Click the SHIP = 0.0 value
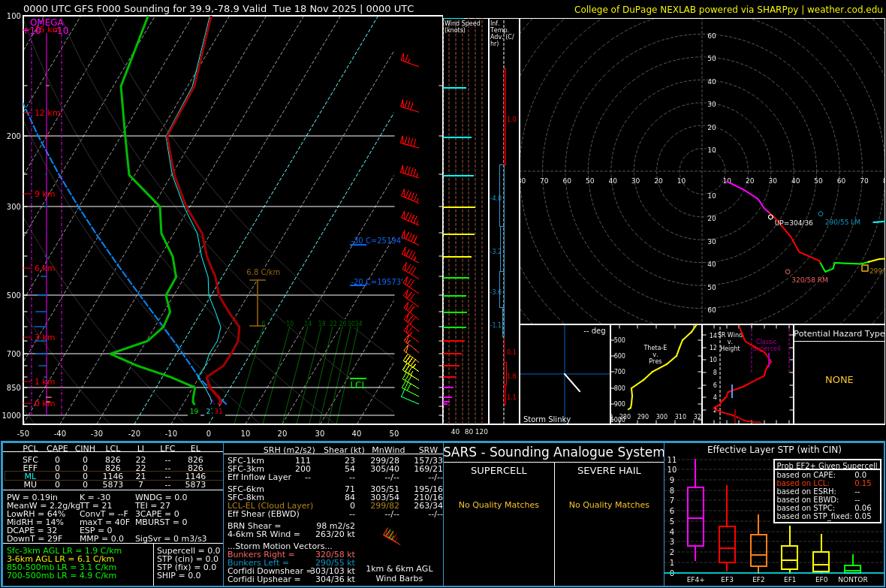 179,575
